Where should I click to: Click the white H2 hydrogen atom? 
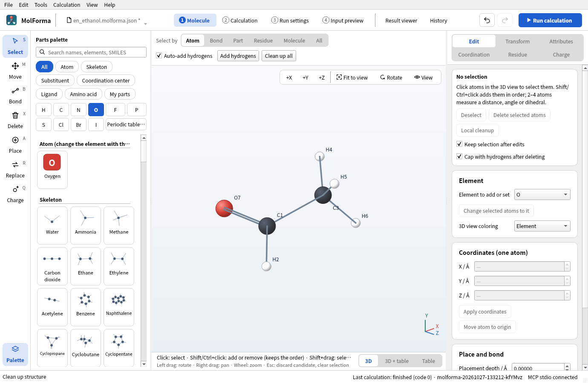point(266,266)
